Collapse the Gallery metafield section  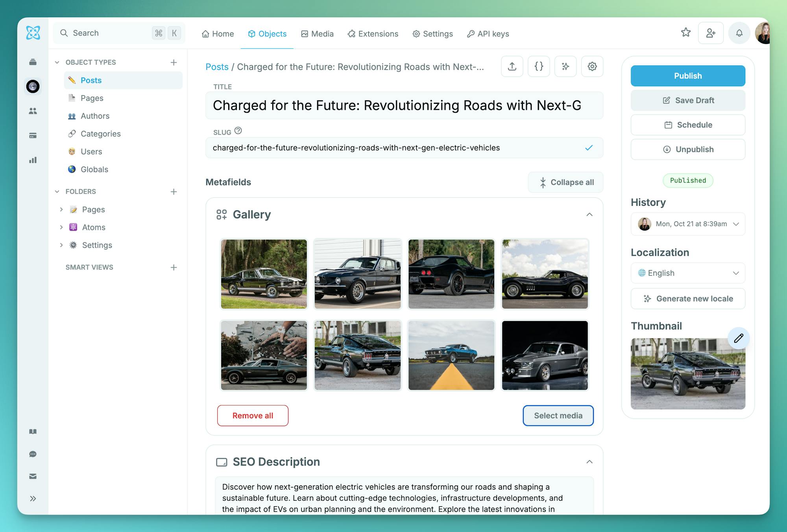589,214
